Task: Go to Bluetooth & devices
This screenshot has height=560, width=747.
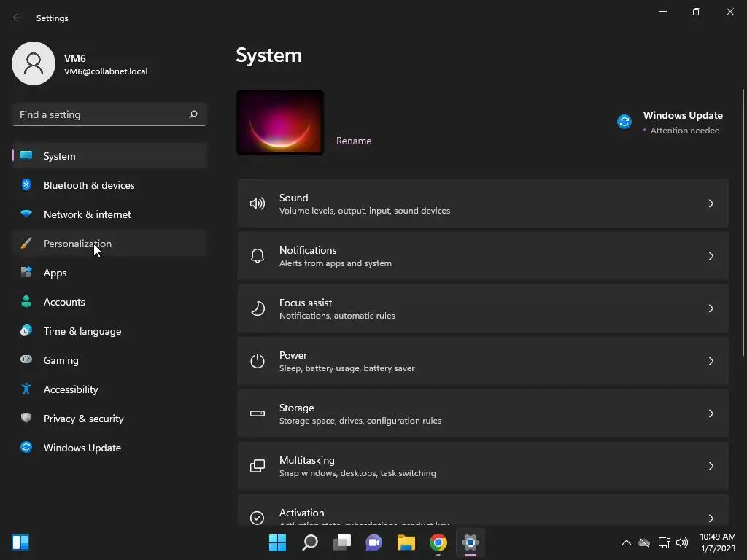Action: point(109,185)
